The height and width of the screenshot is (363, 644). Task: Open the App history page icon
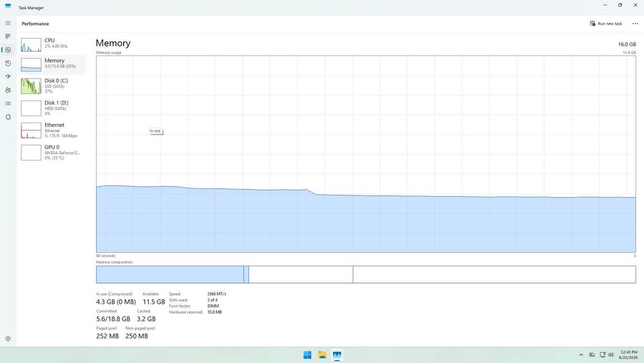[x=8, y=63]
